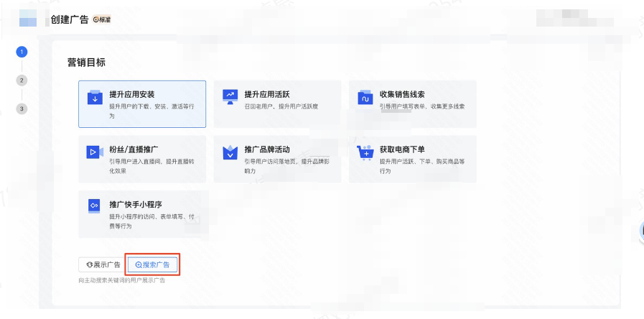Click description 召回老用户，提升用户活跃度

pos(281,106)
